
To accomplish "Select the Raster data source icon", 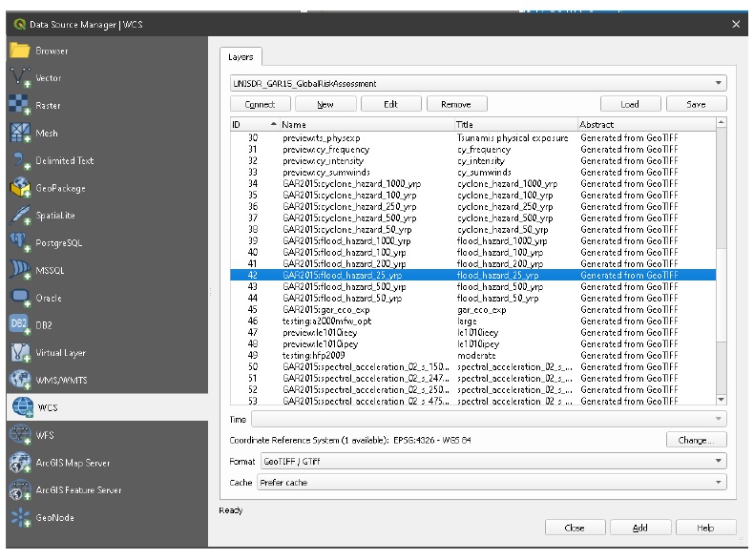I will click(x=20, y=105).
